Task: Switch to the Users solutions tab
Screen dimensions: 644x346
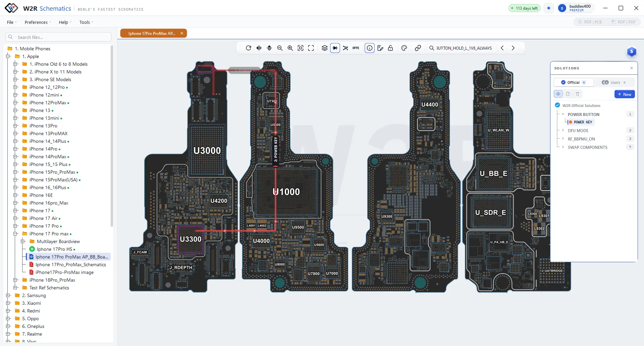Action: 614,82
